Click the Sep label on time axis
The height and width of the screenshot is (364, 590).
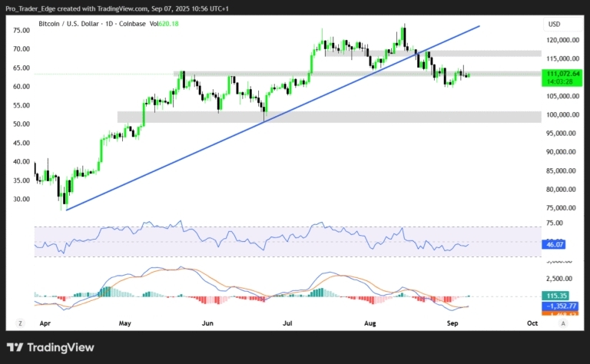(x=452, y=324)
